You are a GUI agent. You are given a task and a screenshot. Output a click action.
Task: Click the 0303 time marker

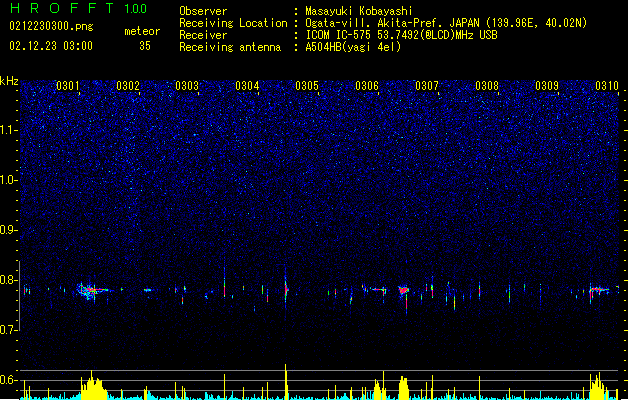tap(187, 86)
